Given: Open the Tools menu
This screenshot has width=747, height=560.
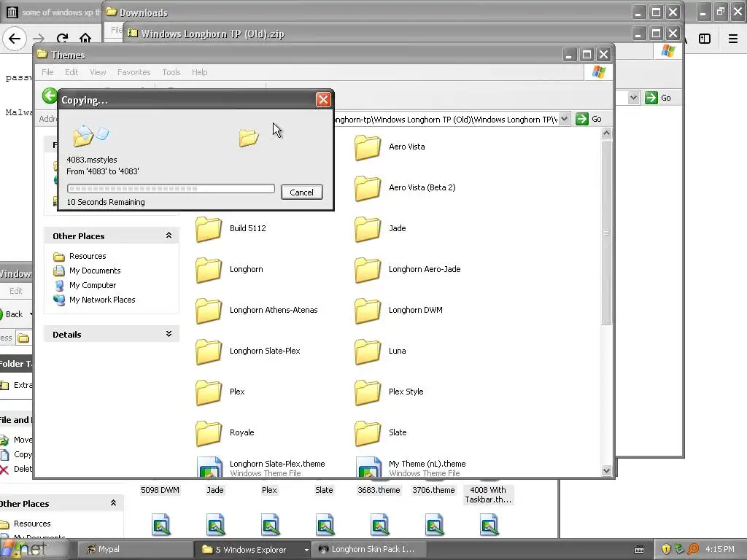Looking at the screenshot, I should coord(171,72).
